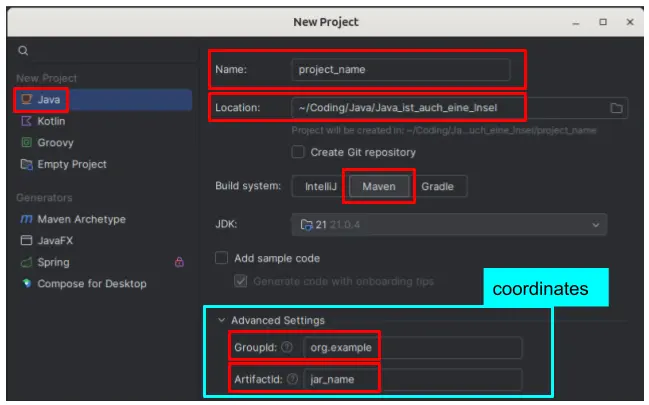Click the project Name input field
The width and height of the screenshot is (649, 405).
point(400,70)
